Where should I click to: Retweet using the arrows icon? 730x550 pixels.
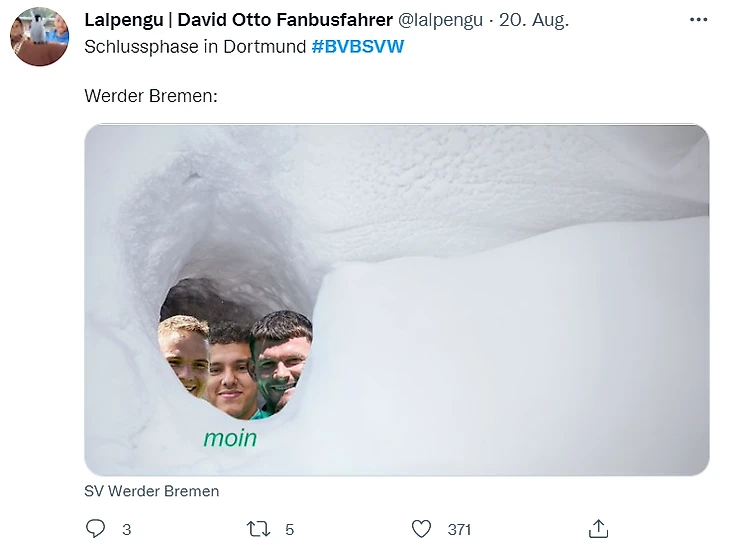[258, 529]
